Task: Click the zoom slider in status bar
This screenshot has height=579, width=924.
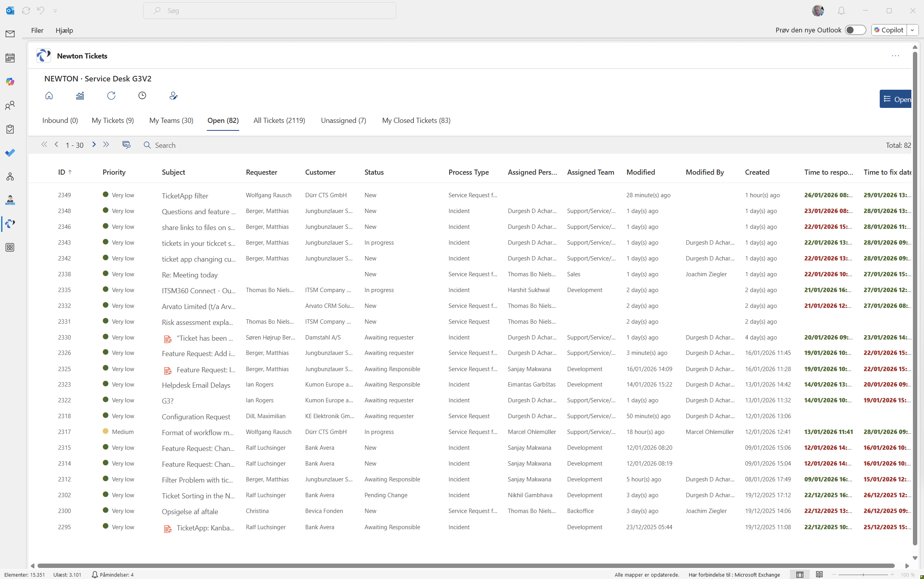Action: (x=863, y=575)
